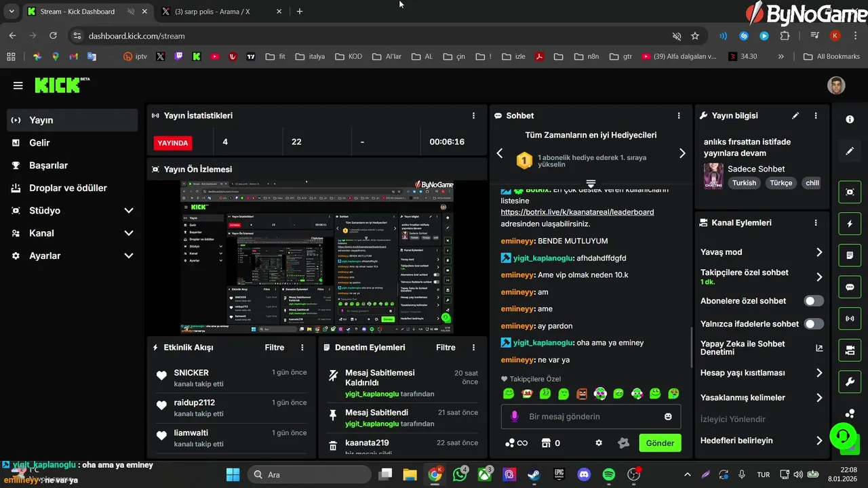Go to Başarılar in sidebar
868x488 pixels.
pos(73,165)
